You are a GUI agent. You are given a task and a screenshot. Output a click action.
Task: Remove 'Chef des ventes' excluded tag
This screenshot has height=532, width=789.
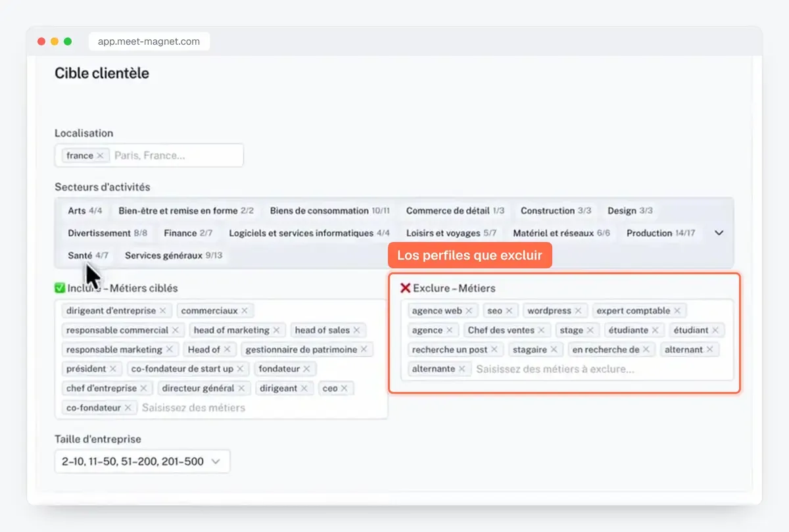pos(541,330)
